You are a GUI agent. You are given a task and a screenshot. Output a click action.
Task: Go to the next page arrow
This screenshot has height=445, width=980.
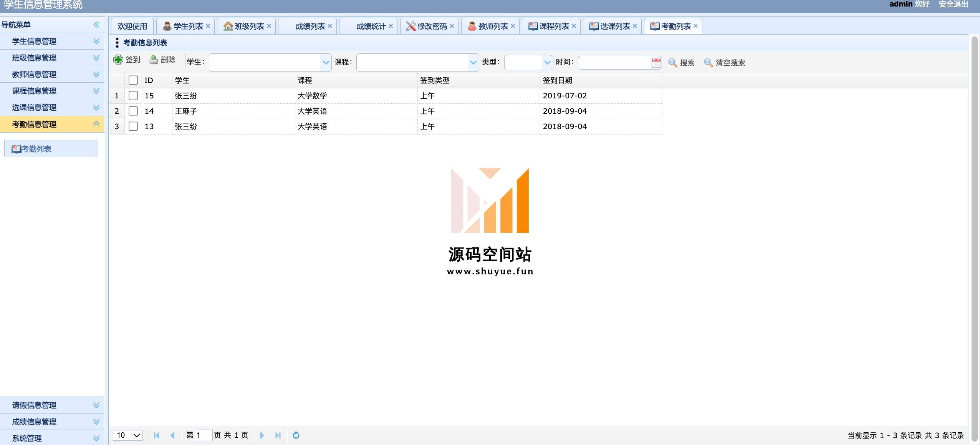(x=262, y=435)
